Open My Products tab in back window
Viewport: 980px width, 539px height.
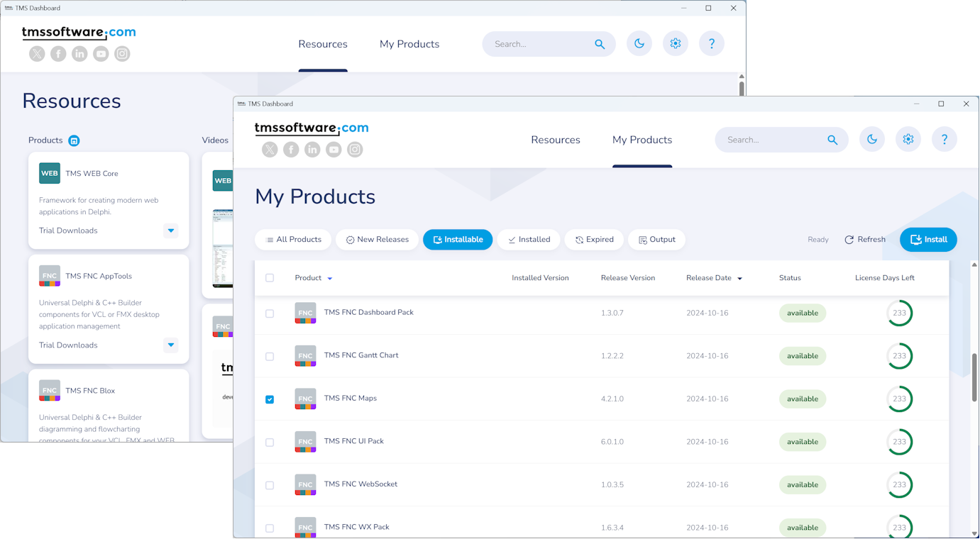click(409, 44)
